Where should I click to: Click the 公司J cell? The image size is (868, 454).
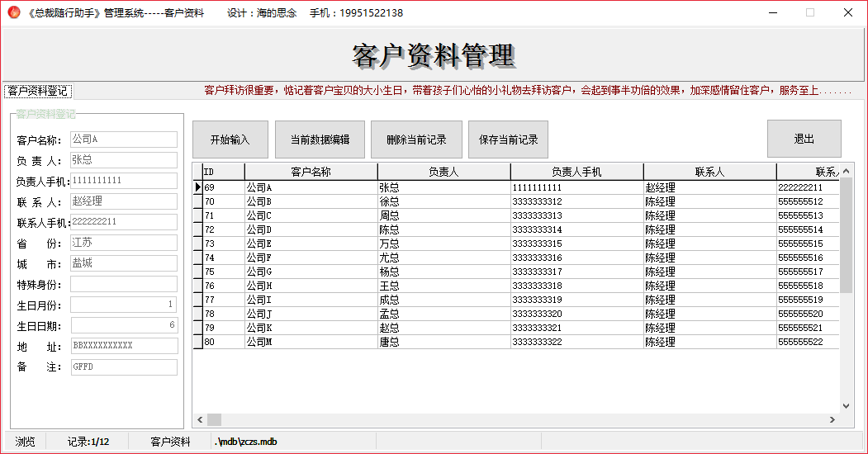coord(311,314)
